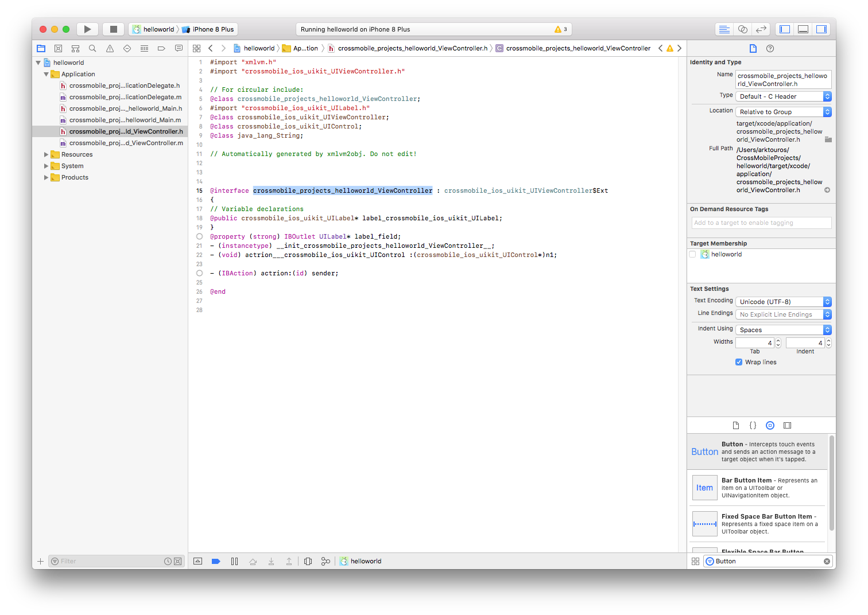
Task: Open the Location dropdown Relative to Group
Action: point(784,112)
